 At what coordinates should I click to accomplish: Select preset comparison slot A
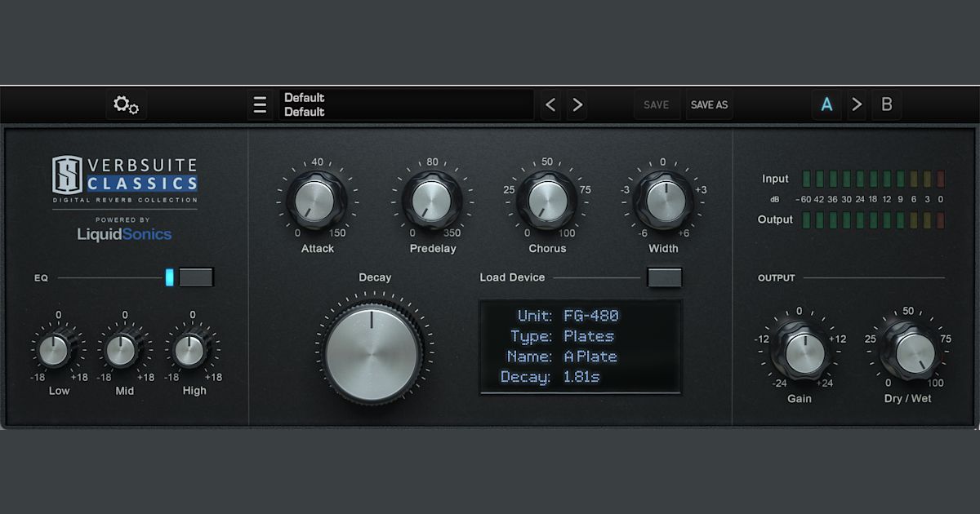[826, 104]
